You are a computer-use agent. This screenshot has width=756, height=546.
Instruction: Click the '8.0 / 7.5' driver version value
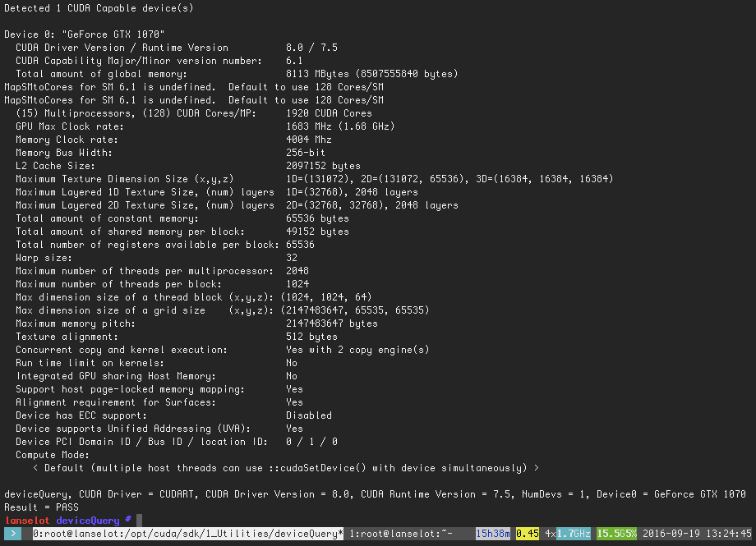[x=312, y=48]
